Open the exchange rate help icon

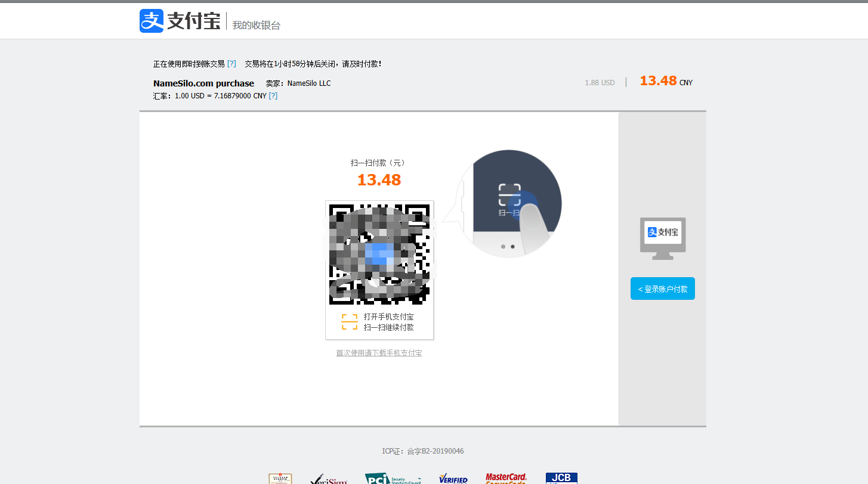[x=273, y=96]
